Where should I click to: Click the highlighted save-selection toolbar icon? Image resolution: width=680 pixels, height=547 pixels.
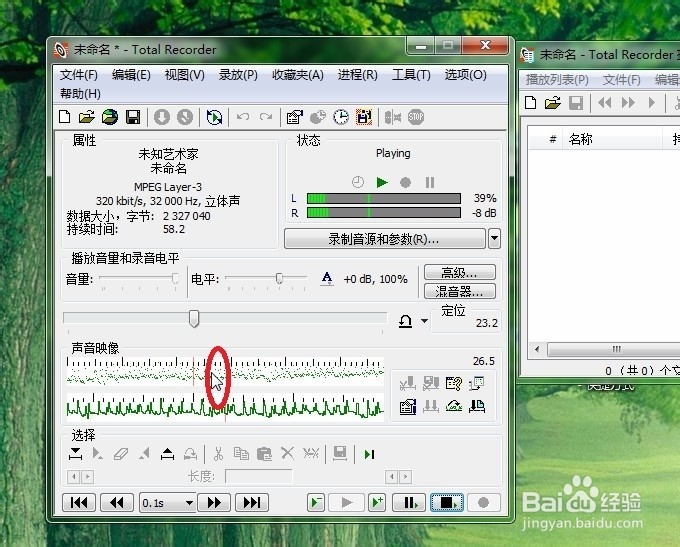[x=364, y=117]
